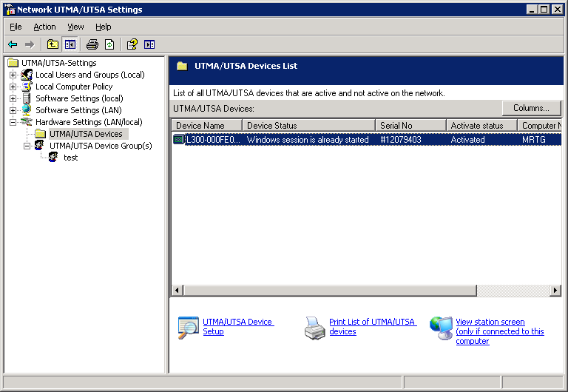This screenshot has height=392, width=568.
Task: Click the Print toolbar icon
Action: (x=92, y=44)
